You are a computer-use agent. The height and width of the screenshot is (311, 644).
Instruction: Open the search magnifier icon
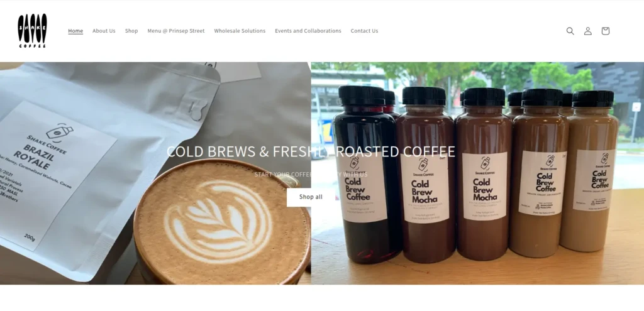click(570, 31)
